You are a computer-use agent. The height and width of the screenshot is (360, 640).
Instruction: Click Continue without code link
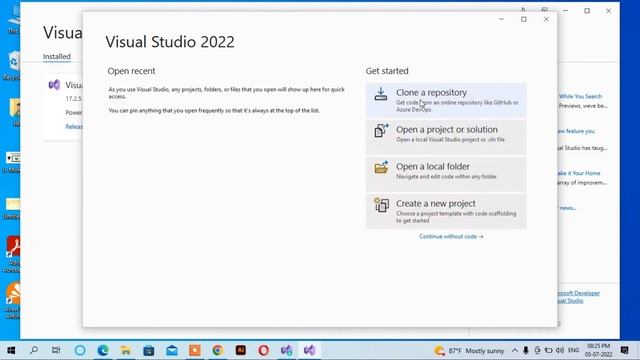451,236
